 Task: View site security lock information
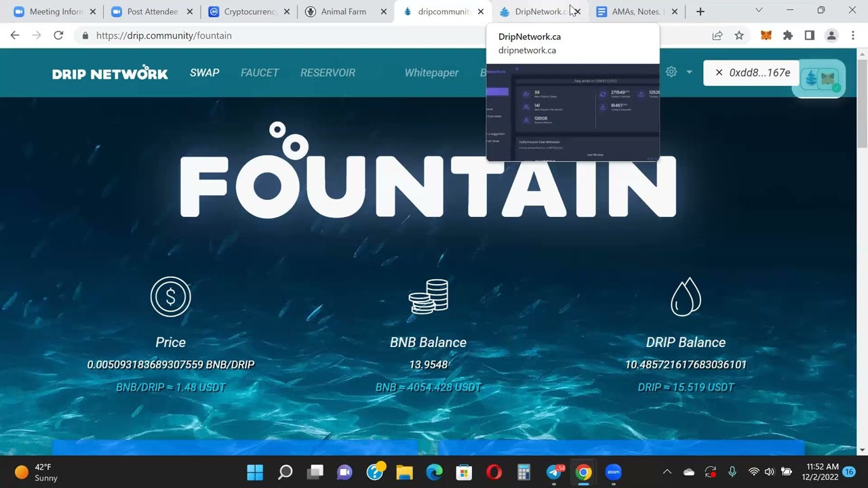click(85, 35)
